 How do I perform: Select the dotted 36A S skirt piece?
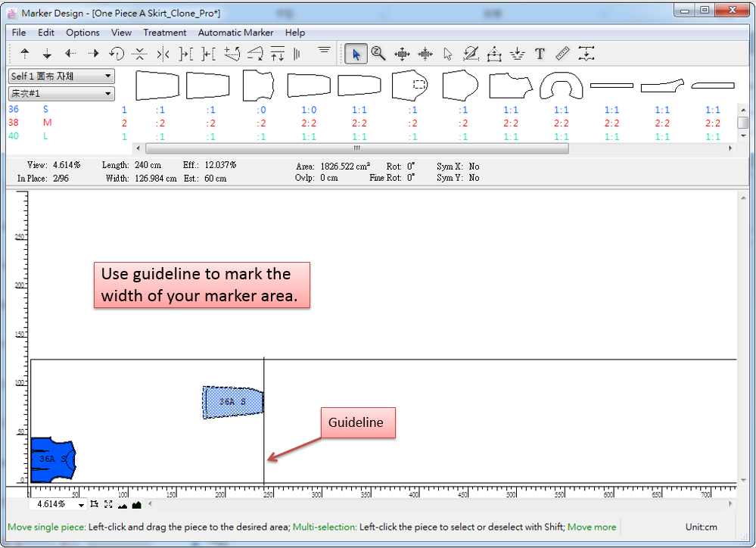pos(233,402)
